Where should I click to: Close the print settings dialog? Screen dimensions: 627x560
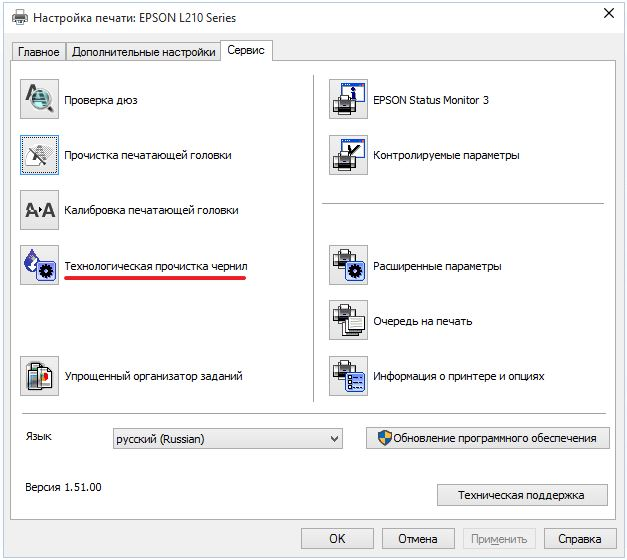pos(609,13)
